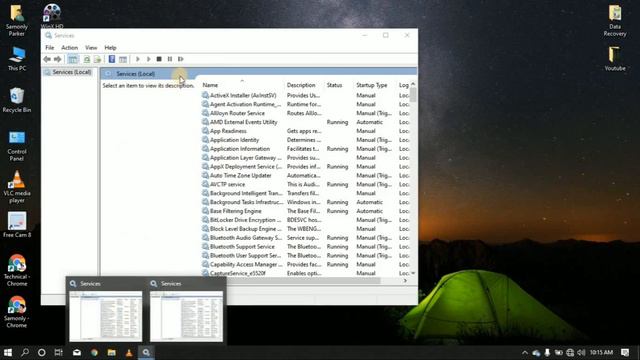Click the taskbar Search magnifier icon
The width and height of the screenshot is (640, 360).
coord(25,352)
